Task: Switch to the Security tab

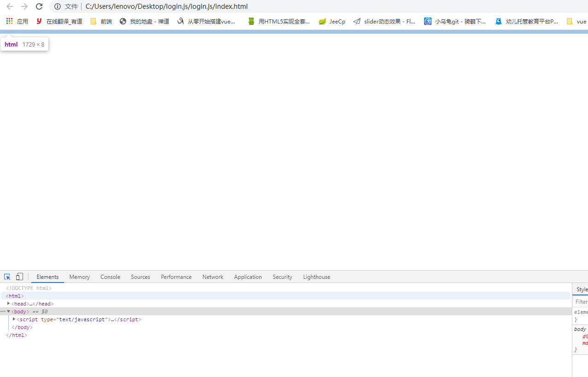Action: (x=282, y=277)
